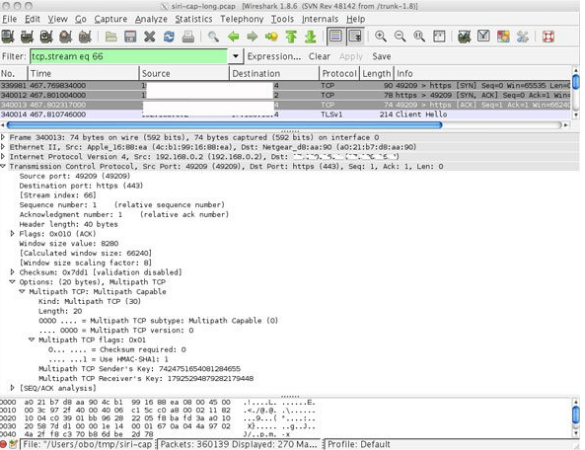Viewport: 585px width, 450px height.
Task: Expand the Checksum: 0x7dd1 node
Action: 12,272
